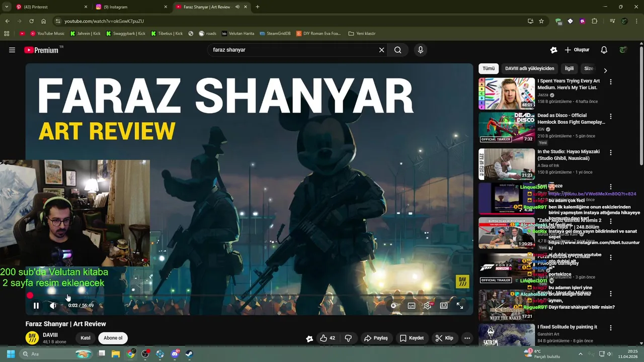Switch the player to theater mode
The image size is (644, 362).
(444, 305)
